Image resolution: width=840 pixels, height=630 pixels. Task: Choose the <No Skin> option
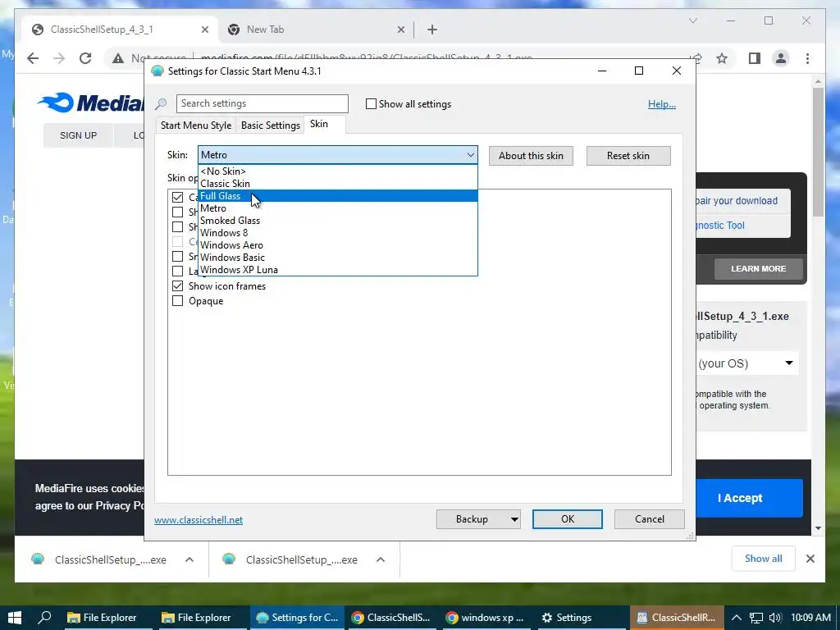tap(337, 171)
